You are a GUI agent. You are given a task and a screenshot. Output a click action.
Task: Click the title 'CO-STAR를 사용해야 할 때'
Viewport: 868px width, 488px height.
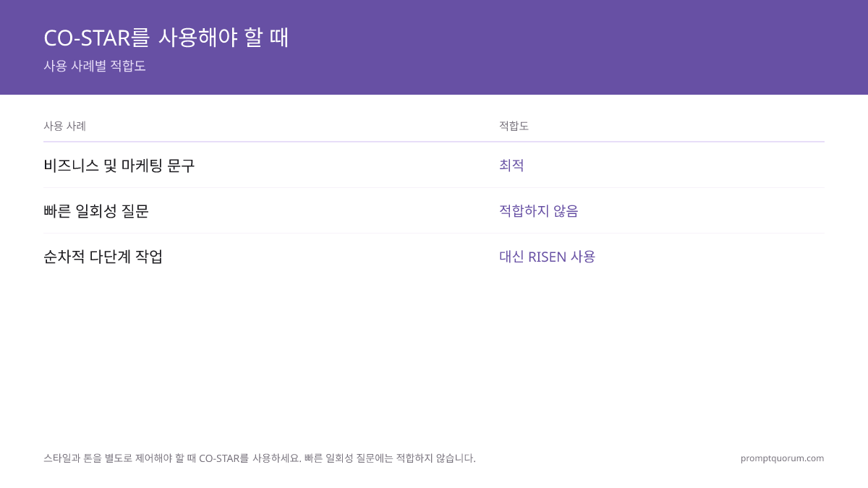pyautogui.click(x=166, y=37)
